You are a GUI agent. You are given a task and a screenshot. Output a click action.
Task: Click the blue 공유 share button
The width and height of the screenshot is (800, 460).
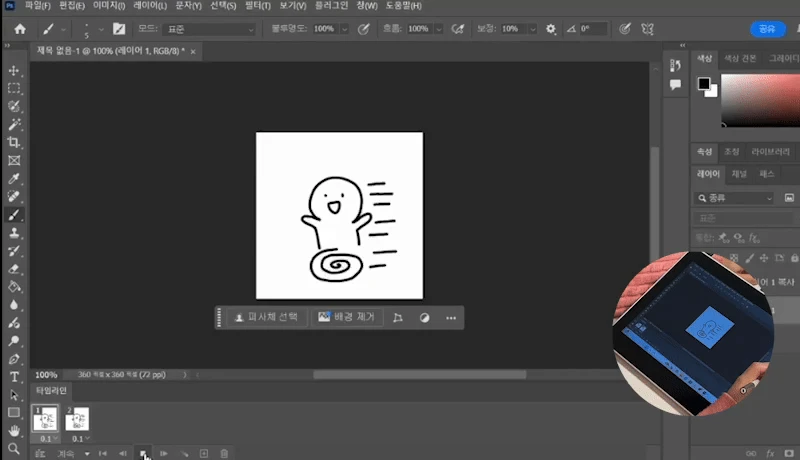click(767, 29)
